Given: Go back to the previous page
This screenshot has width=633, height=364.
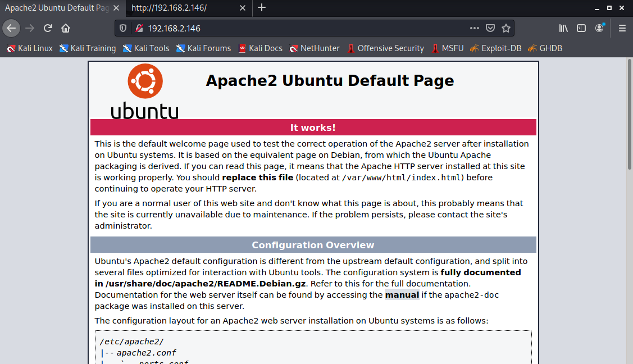Looking at the screenshot, I should pos(11,28).
